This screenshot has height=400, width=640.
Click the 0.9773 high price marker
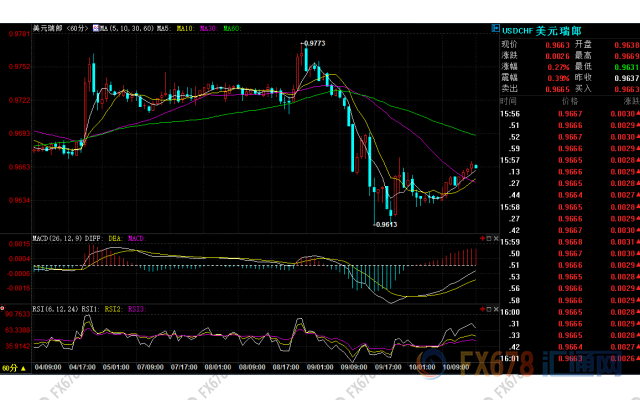click(x=313, y=43)
